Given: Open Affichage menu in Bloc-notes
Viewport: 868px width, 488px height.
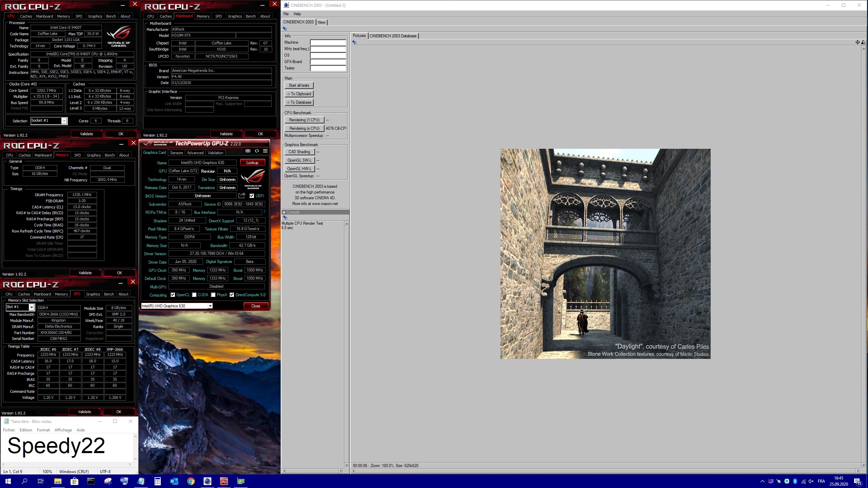Looking at the screenshot, I should pyautogui.click(x=63, y=430).
